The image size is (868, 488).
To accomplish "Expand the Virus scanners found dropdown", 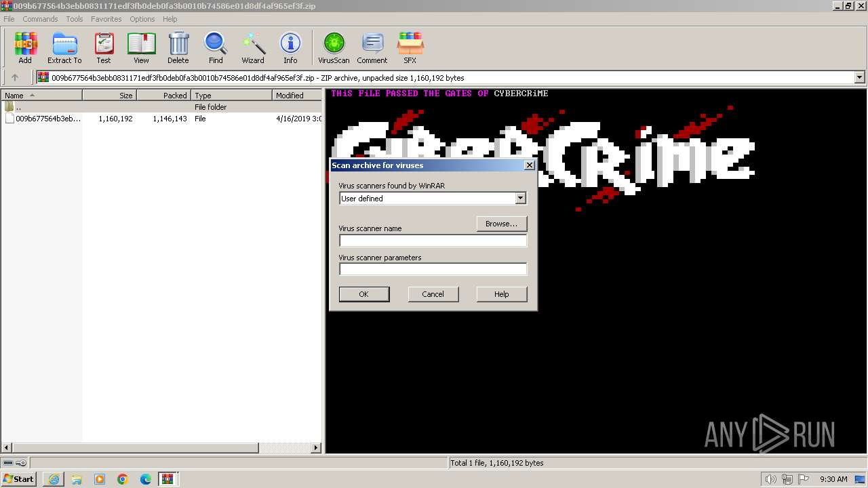I will (520, 199).
